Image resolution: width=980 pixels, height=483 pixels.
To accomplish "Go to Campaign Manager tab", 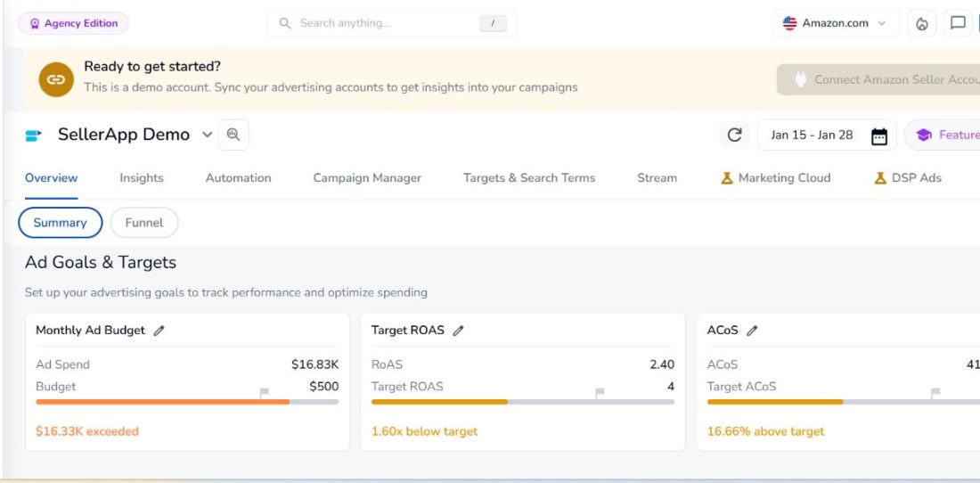I will point(367,178).
